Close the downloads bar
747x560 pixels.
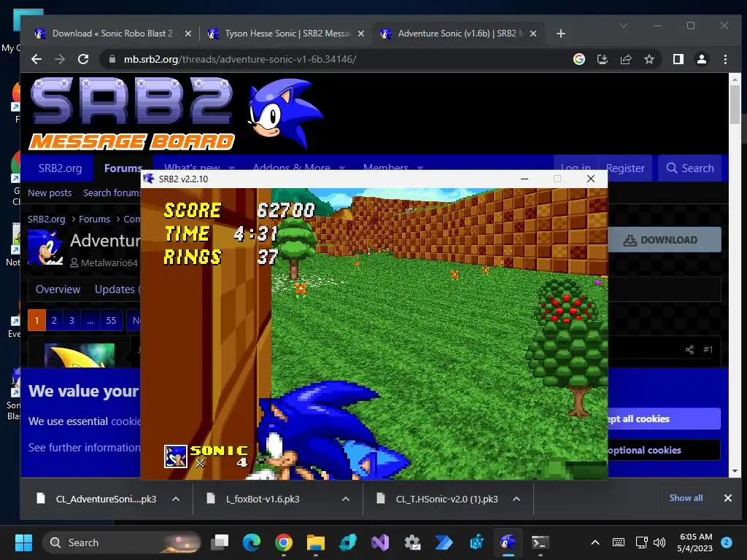tap(728, 498)
